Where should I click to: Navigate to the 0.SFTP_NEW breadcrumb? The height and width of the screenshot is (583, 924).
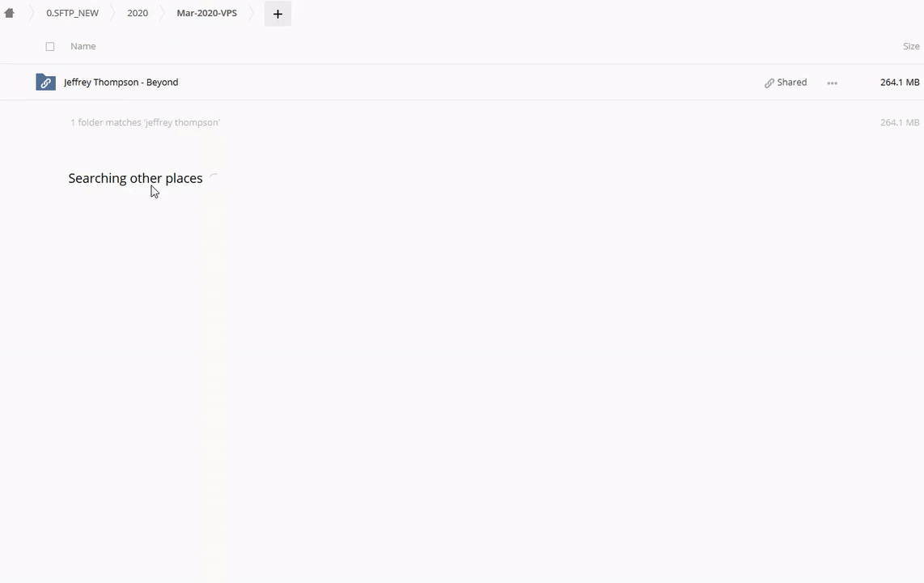pos(72,13)
